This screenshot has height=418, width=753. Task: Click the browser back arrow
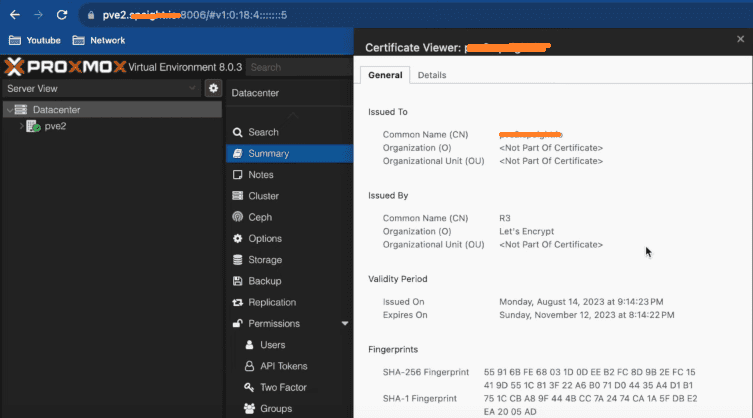click(x=15, y=15)
